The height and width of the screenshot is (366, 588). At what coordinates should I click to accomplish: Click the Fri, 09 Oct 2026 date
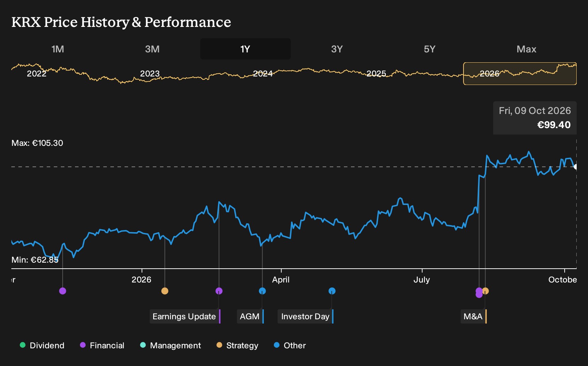point(535,111)
